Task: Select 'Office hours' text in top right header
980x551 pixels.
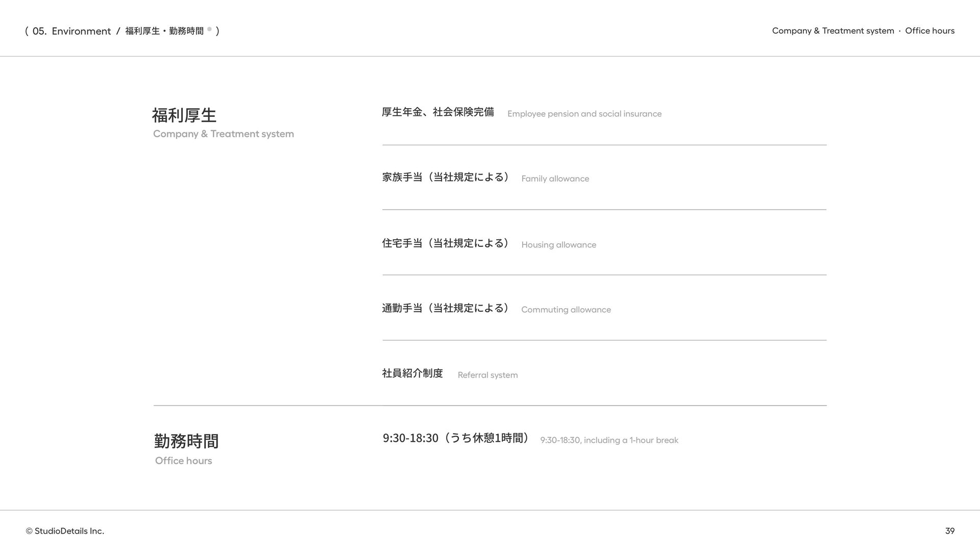Action: [x=929, y=31]
